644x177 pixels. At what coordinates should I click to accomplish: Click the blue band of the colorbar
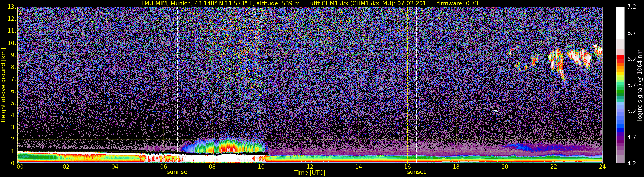pos(620,130)
